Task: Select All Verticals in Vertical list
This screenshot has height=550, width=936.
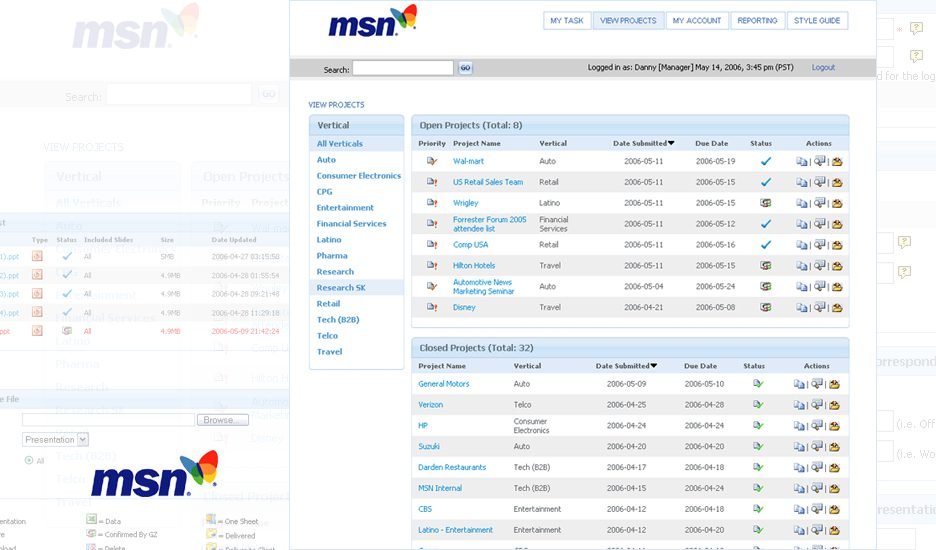Action: point(340,144)
